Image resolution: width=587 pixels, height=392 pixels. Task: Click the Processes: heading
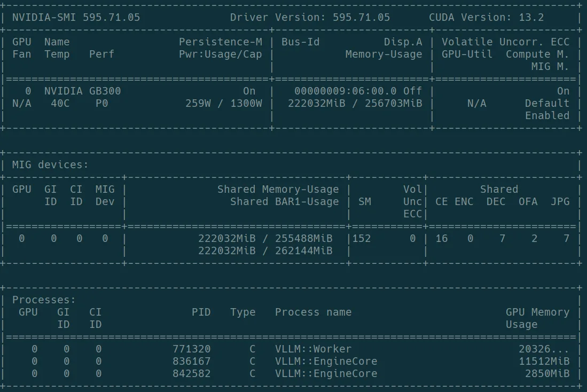(x=44, y=300)
